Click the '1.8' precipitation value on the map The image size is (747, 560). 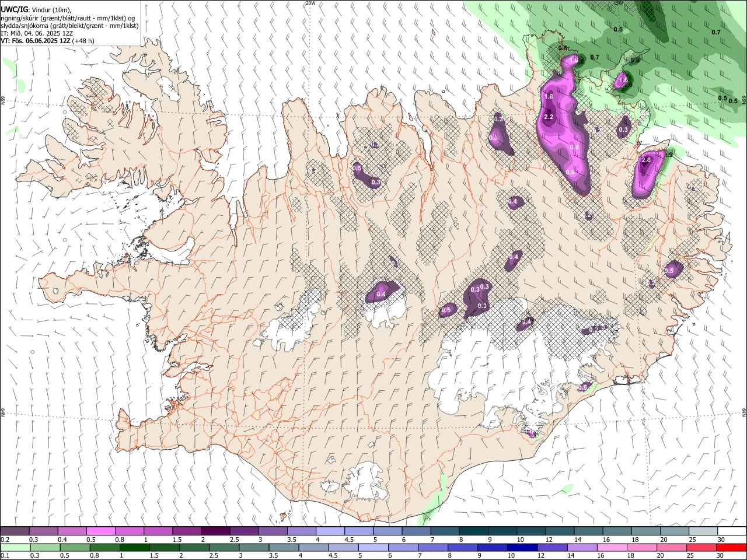pyautogui.click(x=549, y=97)
